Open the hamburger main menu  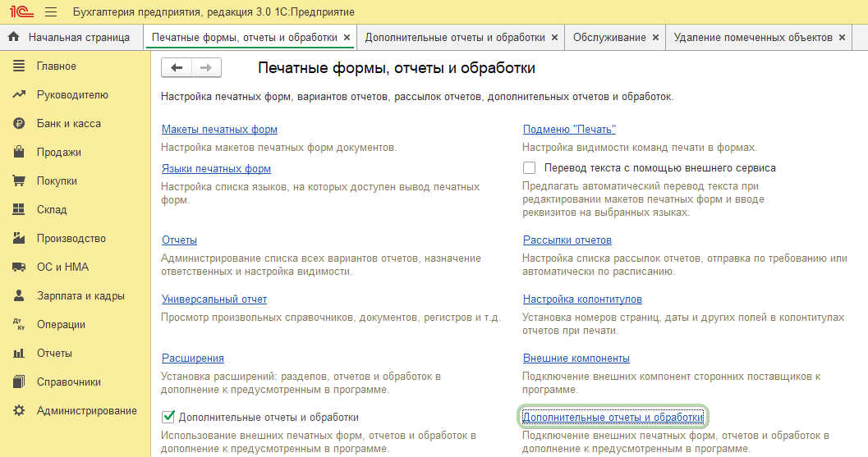[51, 11]
